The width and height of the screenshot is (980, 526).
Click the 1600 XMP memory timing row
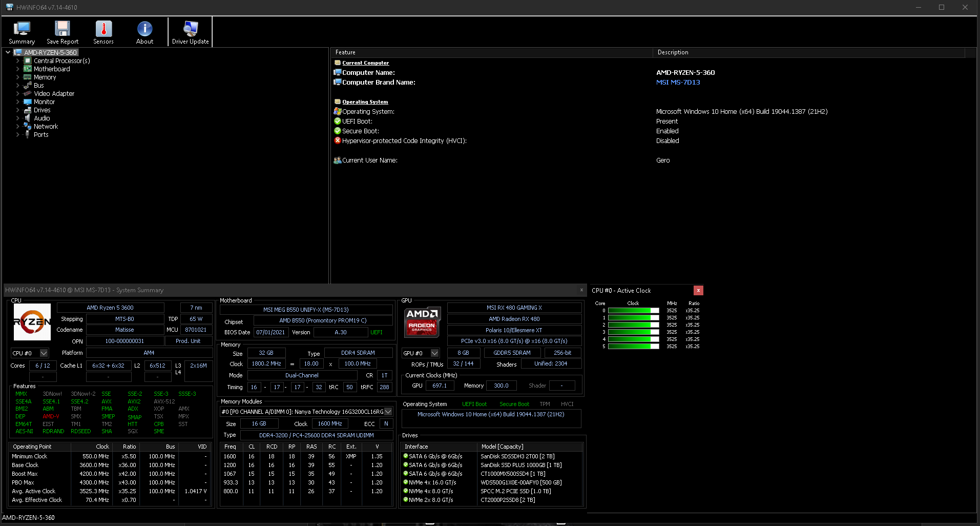pyautogui.click(x=306, y=456)
